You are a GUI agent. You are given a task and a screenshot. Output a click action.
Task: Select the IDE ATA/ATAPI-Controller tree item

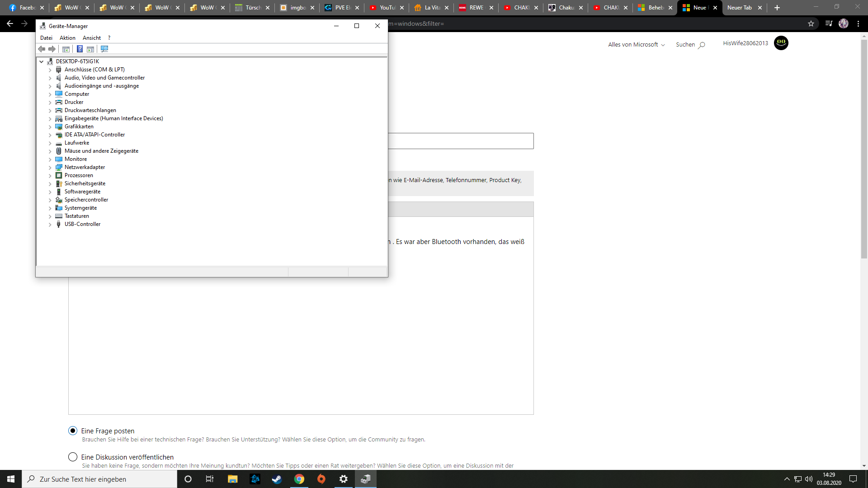94,135
